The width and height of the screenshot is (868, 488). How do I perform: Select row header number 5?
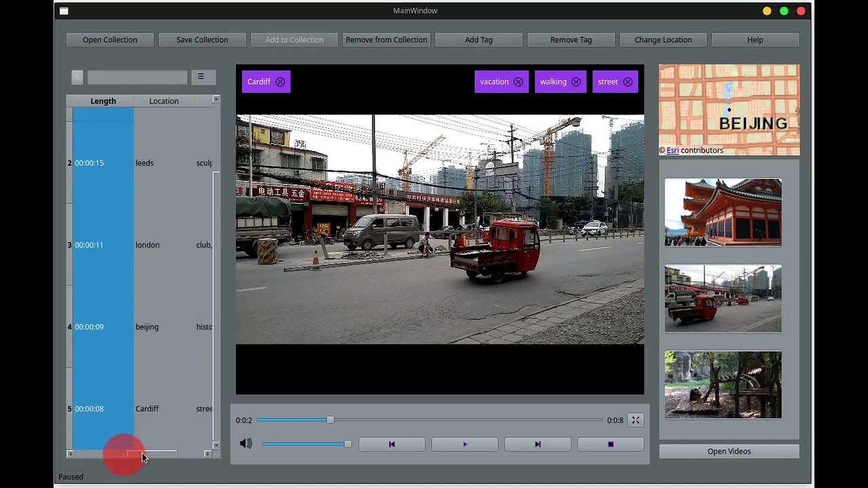click(69, 409)
